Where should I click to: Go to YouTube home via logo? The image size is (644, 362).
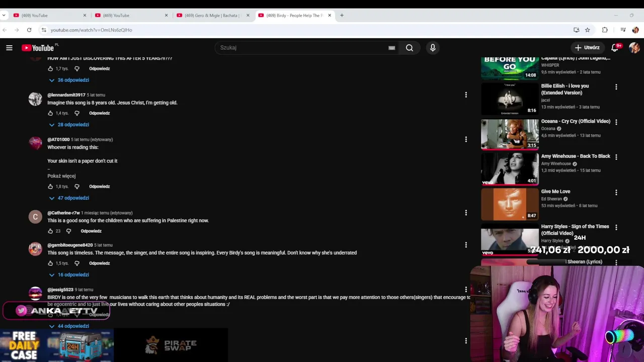[38, 48]
